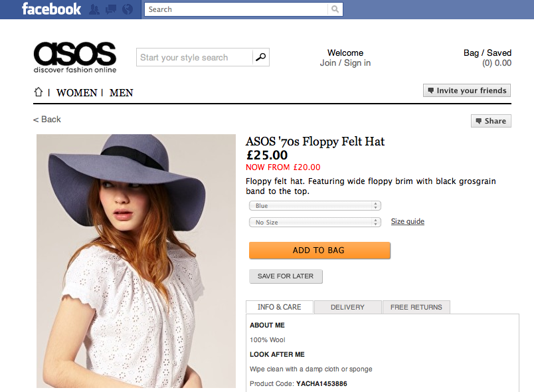Open Facebook messages icon

point(112,9)
